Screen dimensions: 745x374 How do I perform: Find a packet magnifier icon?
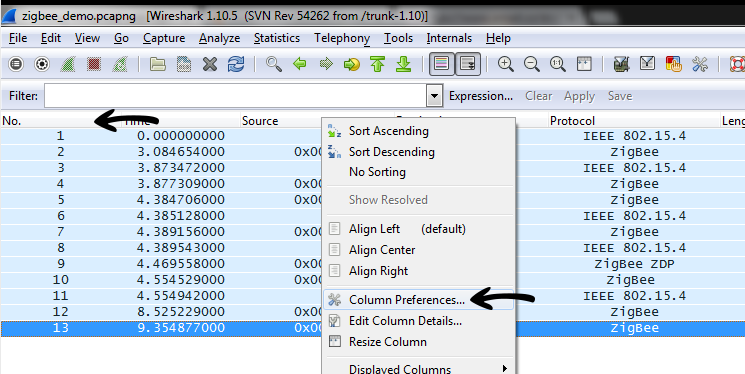tap(274, 64)
